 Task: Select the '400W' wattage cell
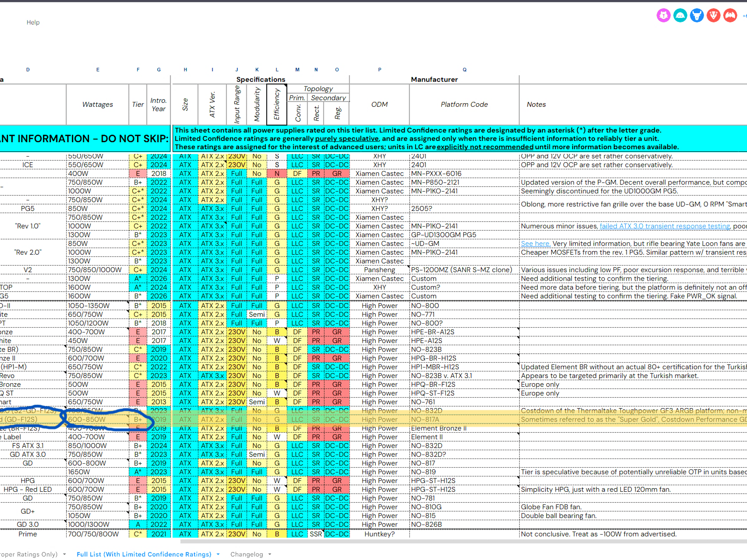click(98, 174)
